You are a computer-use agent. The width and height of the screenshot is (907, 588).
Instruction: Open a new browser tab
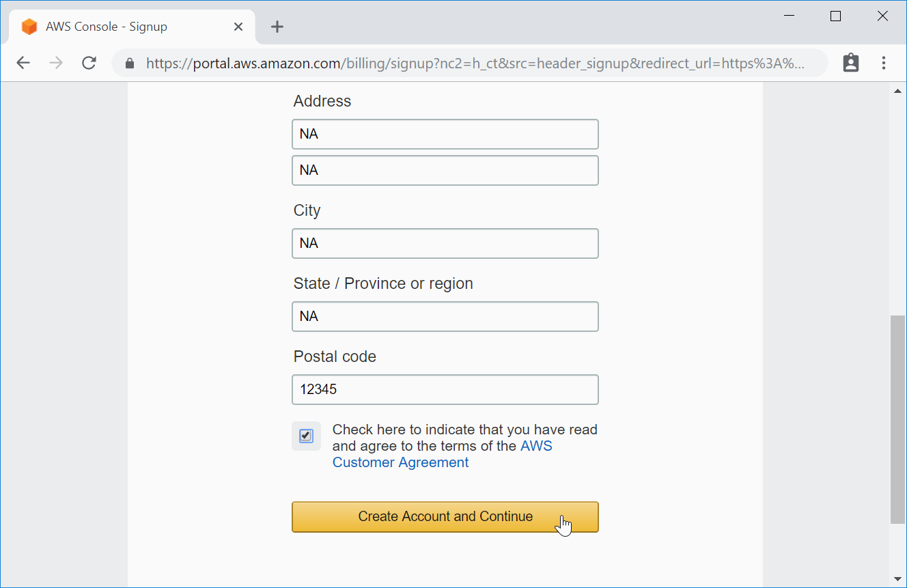277,27
